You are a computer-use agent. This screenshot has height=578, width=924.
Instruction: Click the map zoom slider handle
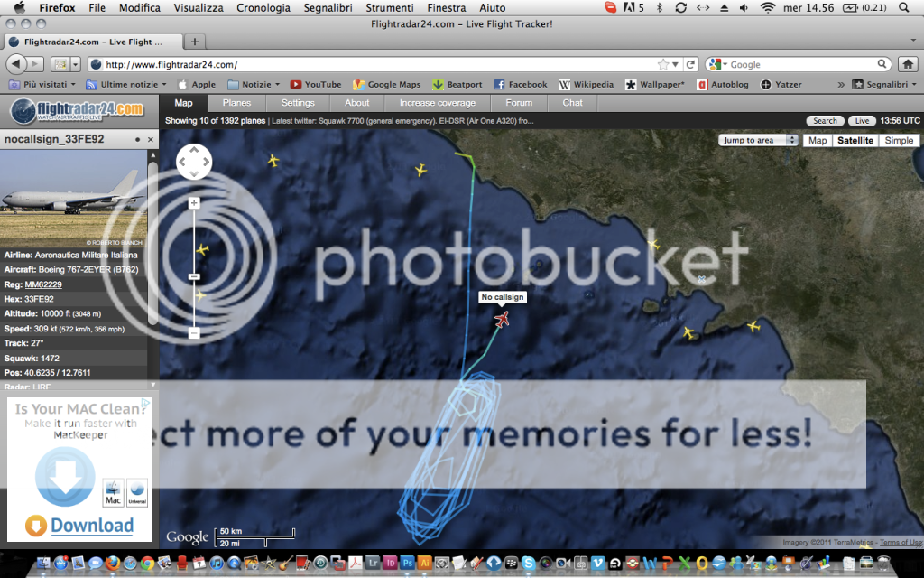pyautogui.click(x=194, y=276)
